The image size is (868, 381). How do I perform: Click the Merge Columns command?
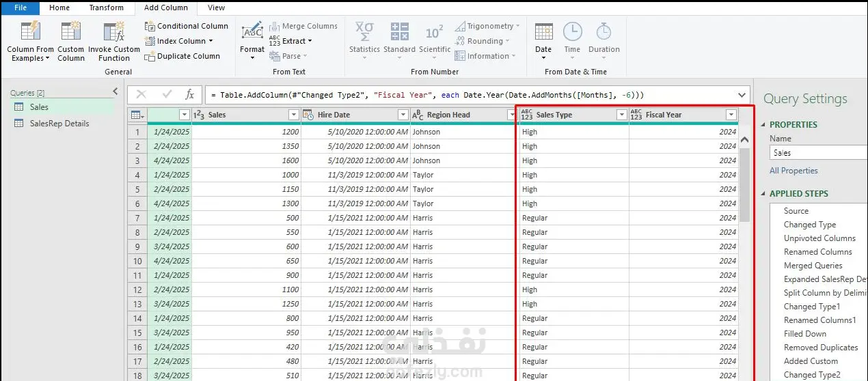tap(303, 26)
